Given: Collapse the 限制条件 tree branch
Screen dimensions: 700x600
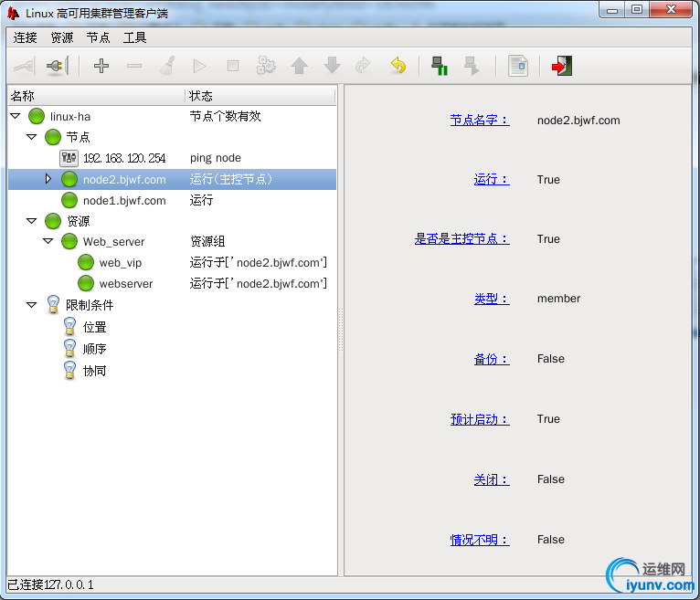Looking at the screenshot, I should [x=31, y=305].
